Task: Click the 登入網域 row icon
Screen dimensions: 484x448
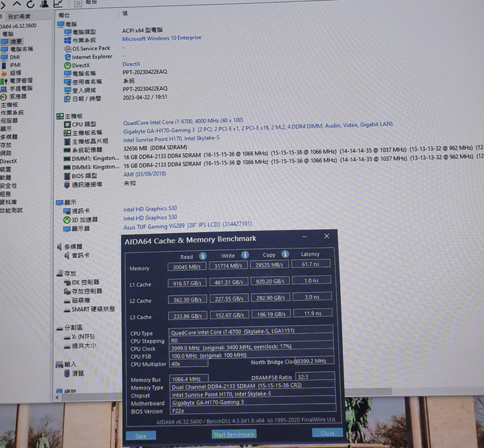Action: 68,91
